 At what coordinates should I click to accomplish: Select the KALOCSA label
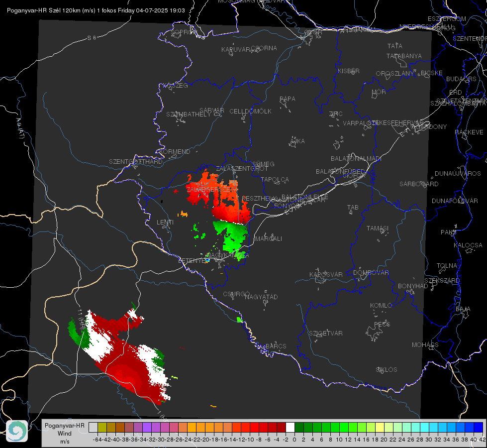point(468,245)
